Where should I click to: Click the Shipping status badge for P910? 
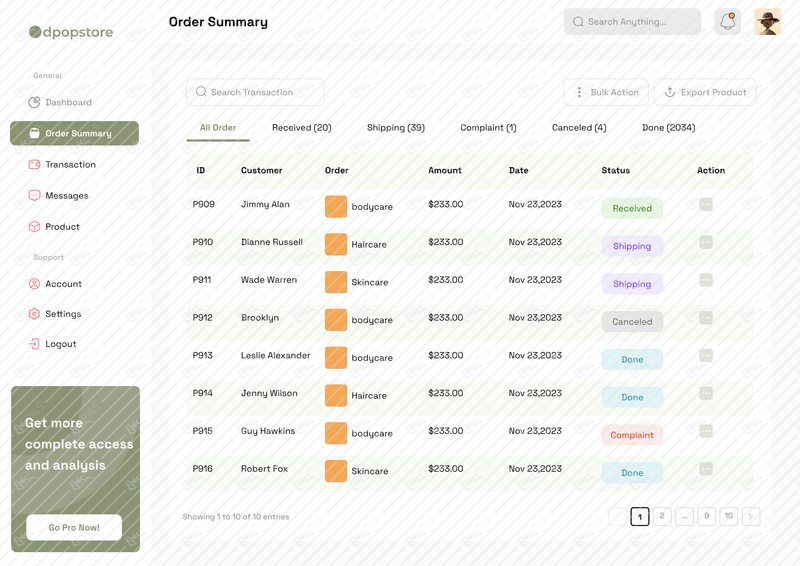(632, 246)
